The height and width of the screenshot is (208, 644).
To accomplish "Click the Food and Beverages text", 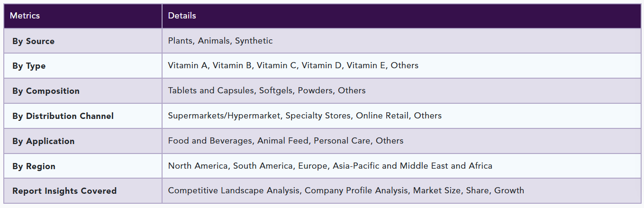I will pyautogui.click(x=210, y=141).
